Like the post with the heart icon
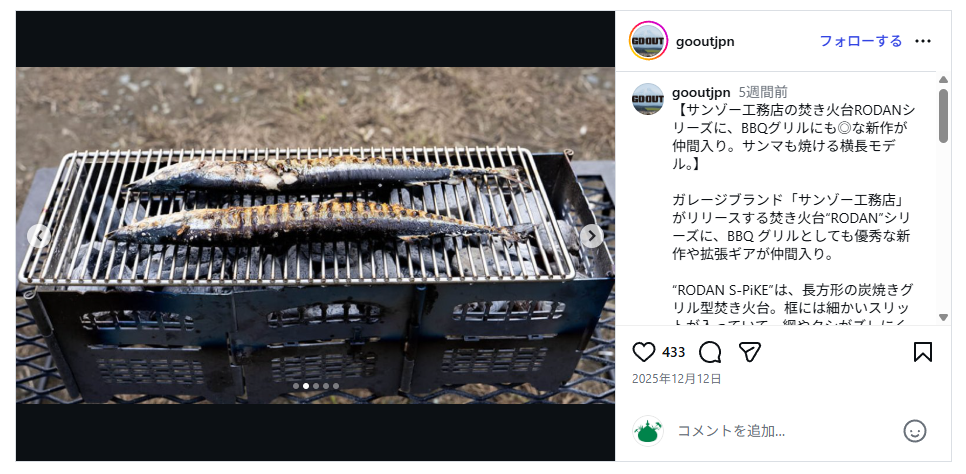This screenshot has height=474, width=966. (645, 352)
